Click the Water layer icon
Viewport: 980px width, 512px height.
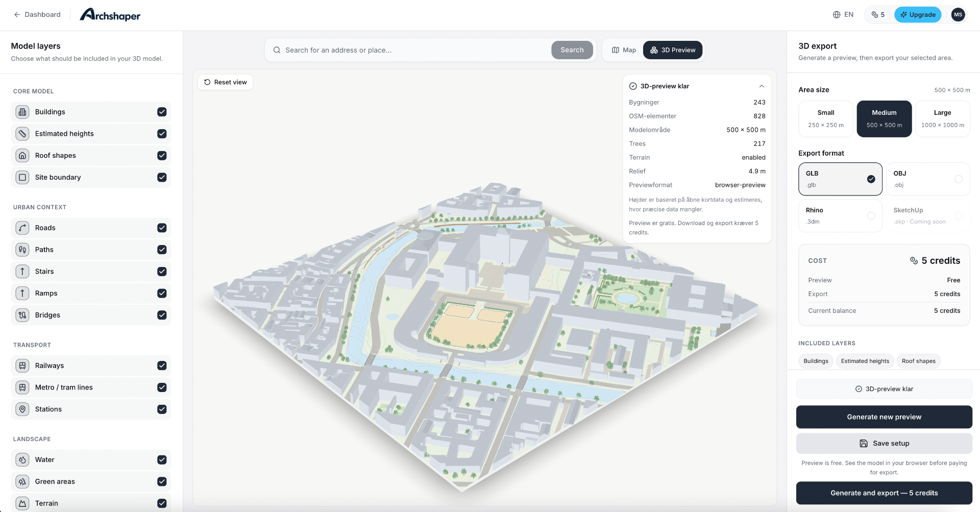point(22,460)
